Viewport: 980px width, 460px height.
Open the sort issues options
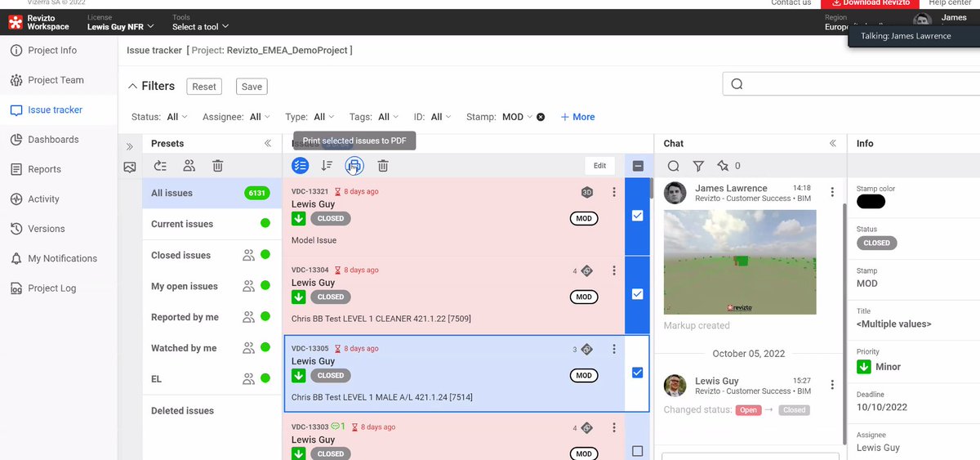tap(327, 166)
